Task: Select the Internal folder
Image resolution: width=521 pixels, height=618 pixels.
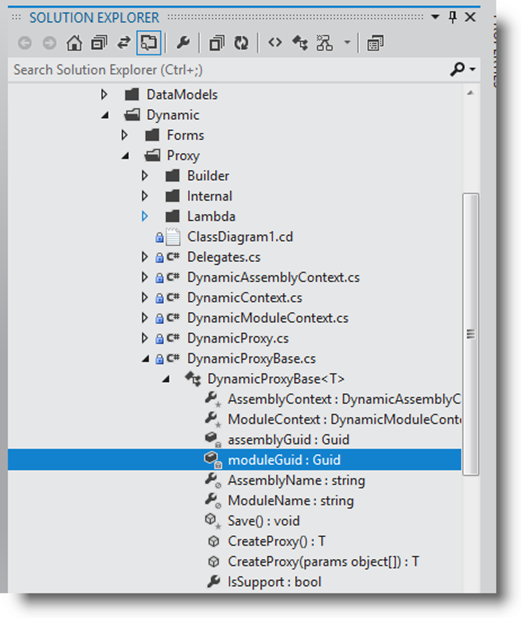Action: [x=209, y=196]
